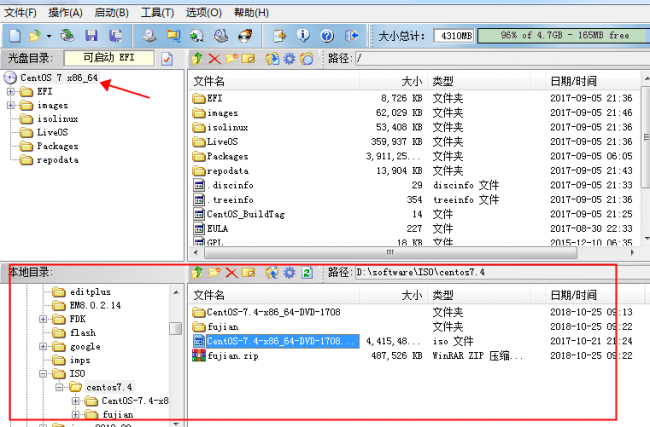This screenshot has height=427, width=650.
Task: Click the refresh icon in local pane toolbar
Action: (307, 273)
